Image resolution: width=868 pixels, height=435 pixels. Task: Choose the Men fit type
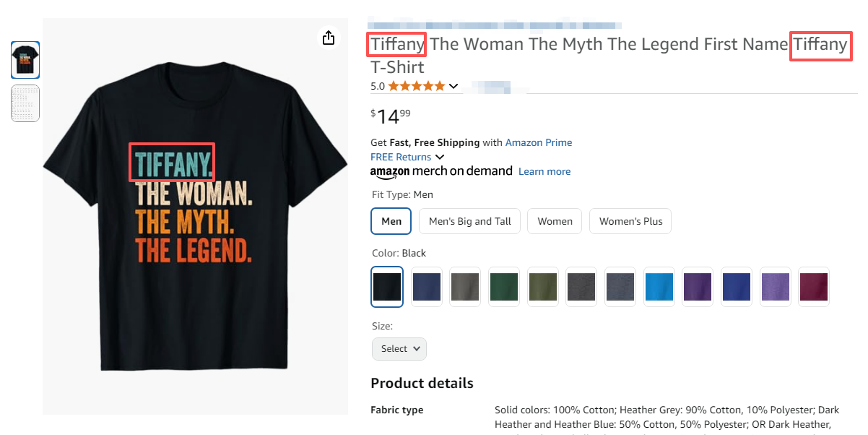pyautogui.click(x=391, y=221)
